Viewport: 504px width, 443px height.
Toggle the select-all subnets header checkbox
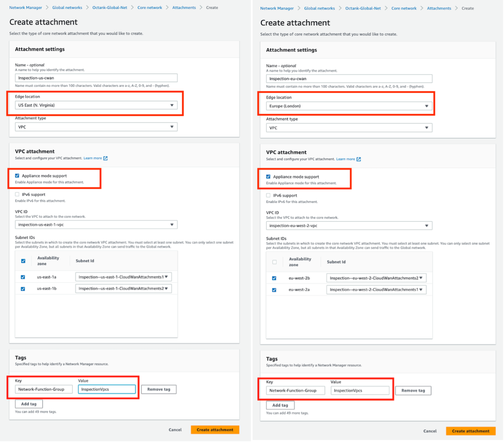pyautogui.click(x=22, y=261)
